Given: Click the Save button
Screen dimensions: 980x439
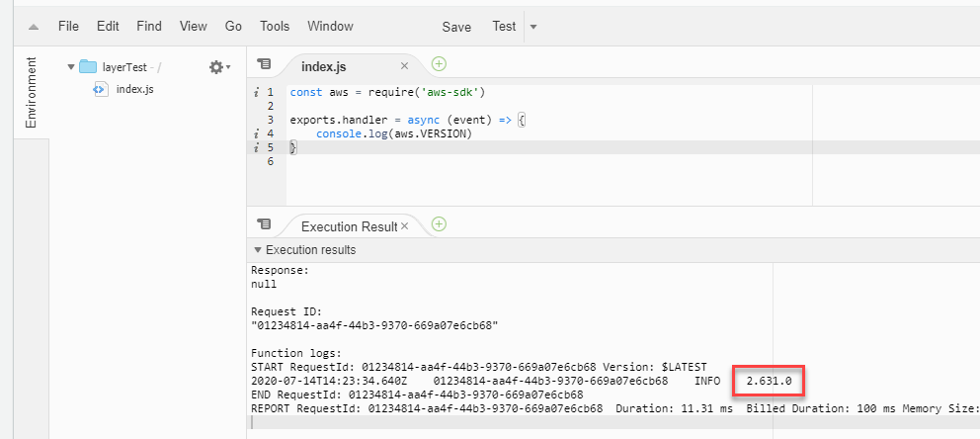Looking at the screenshot, I should click(x=456, y=27).
